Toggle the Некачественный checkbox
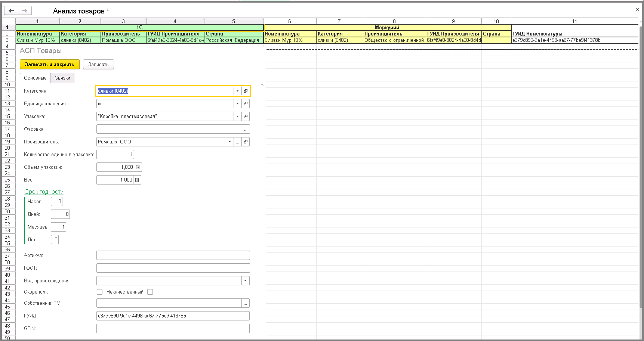Screen dimensions: 644x341 click(x=150, y=292)
